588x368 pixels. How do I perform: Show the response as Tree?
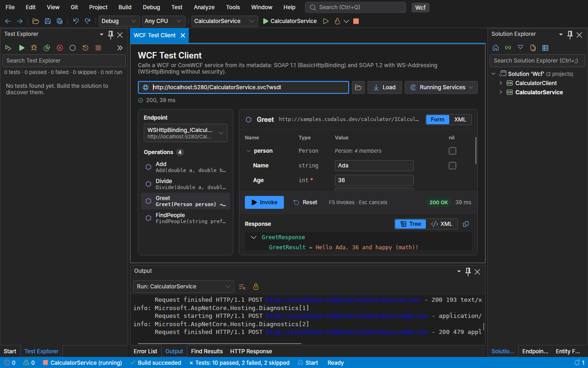411,224
